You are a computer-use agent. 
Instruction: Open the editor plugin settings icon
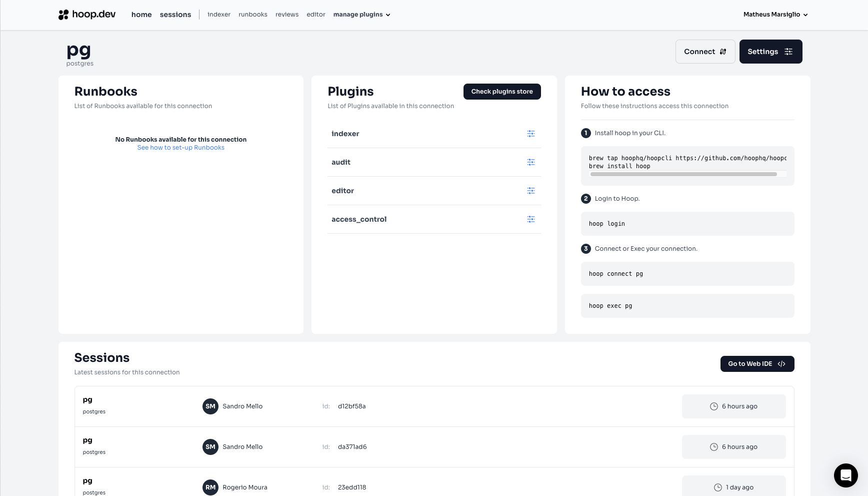[x=530, y=191]
